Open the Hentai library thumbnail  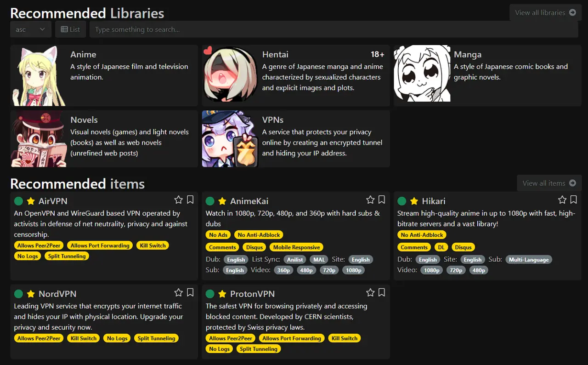point(230,74)
